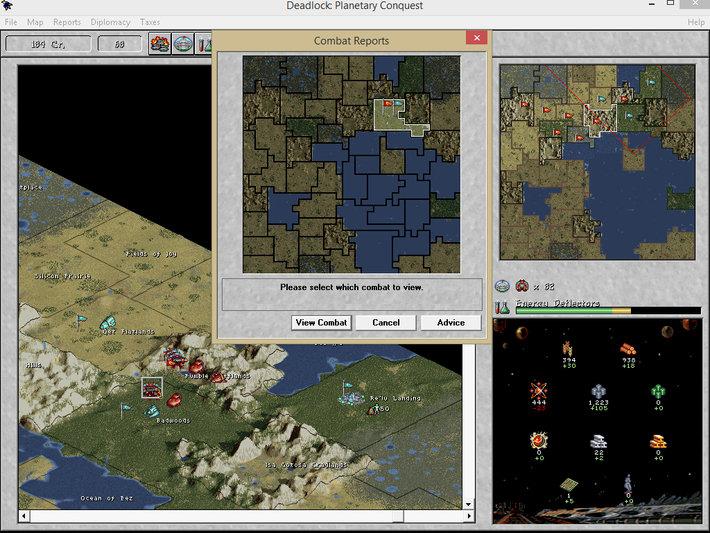Select the silver steel bars resource icon
The height and width of the screenshot is (533, 710).
click(598, 441)
